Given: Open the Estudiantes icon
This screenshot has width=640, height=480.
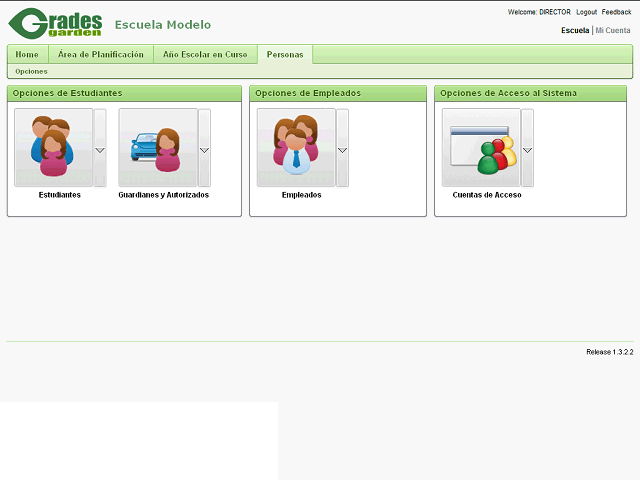Looking at the screenshot, I should point(53,147).
